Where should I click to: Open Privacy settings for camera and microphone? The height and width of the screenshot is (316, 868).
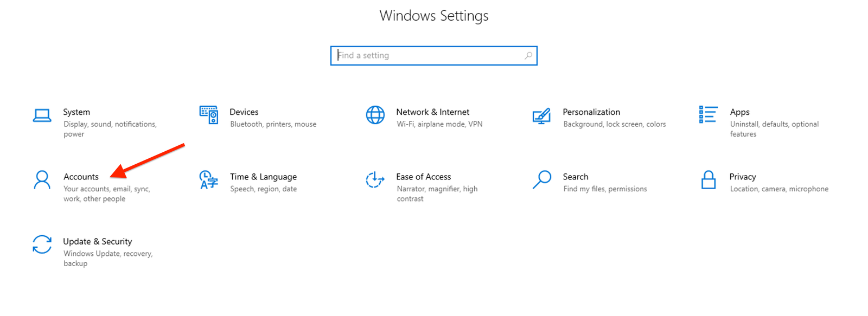pyautogui.click(x=743, y=176)
